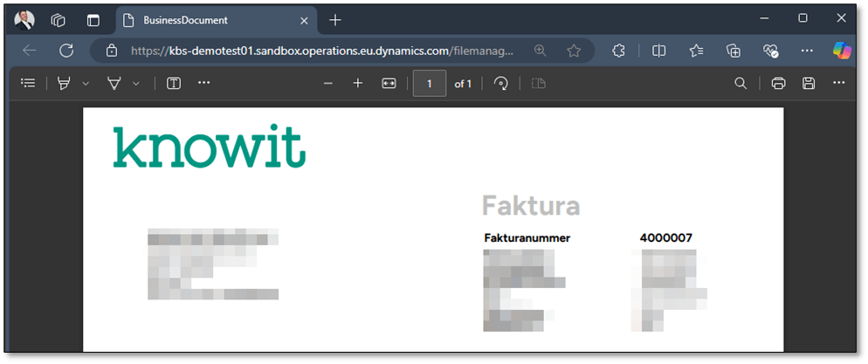Select the Draw pen tool
Screen dimensions: 868x364
click(x=114, y=83)
